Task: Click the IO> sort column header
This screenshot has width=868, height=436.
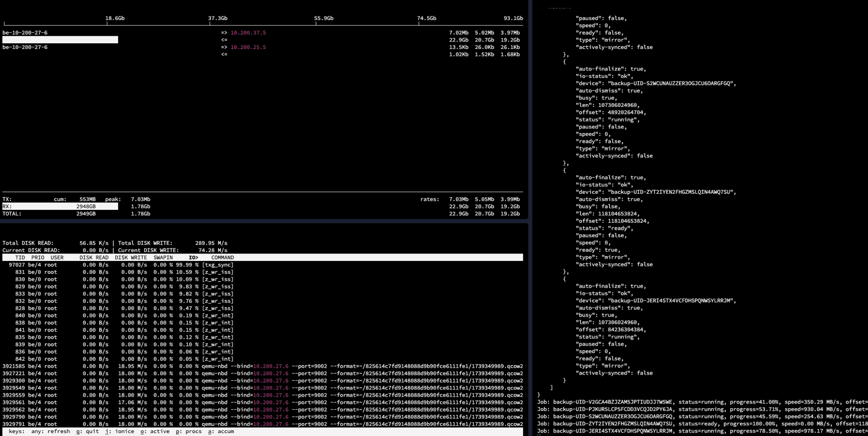Action: [193, 258]
